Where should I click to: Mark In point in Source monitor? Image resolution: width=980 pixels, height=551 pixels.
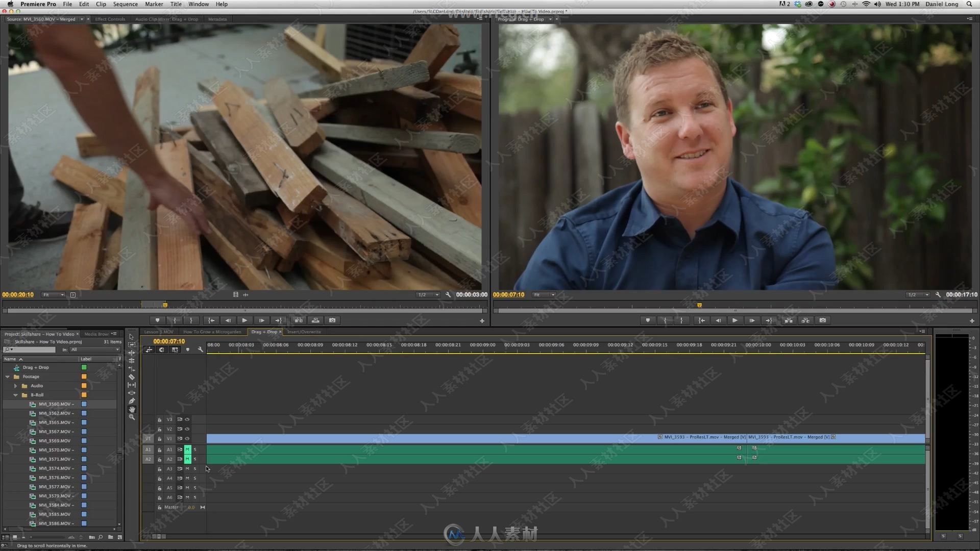175,320
